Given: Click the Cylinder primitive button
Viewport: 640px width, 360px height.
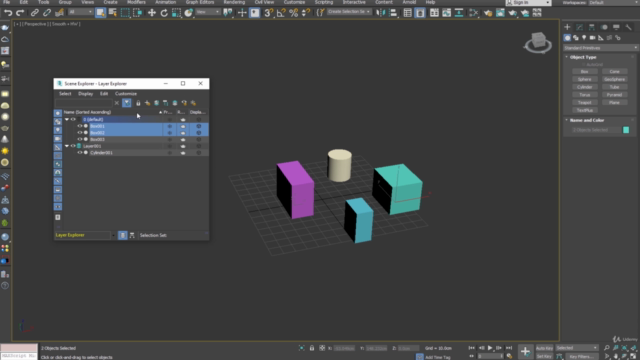Looking at the screenshot, I should (584, 87).
